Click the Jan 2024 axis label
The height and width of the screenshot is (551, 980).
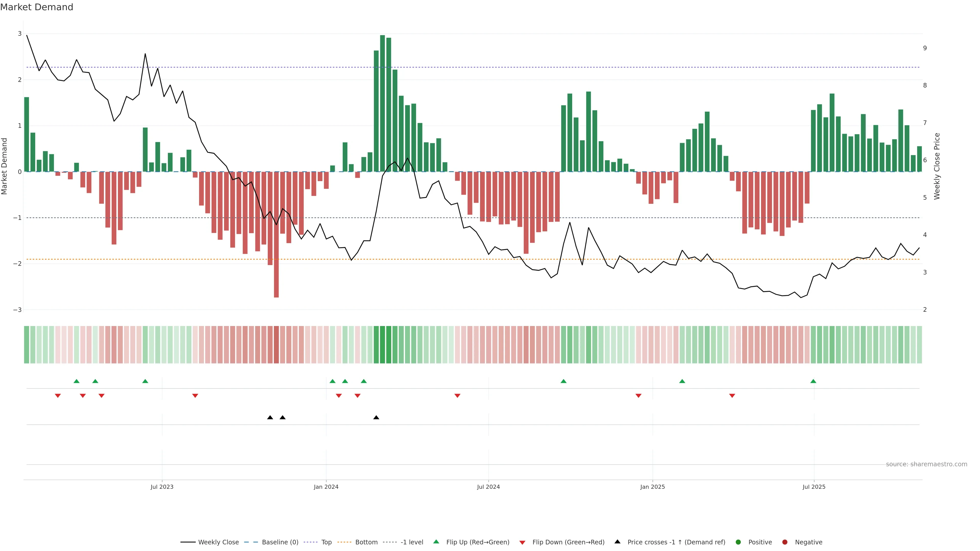(326, 487)
